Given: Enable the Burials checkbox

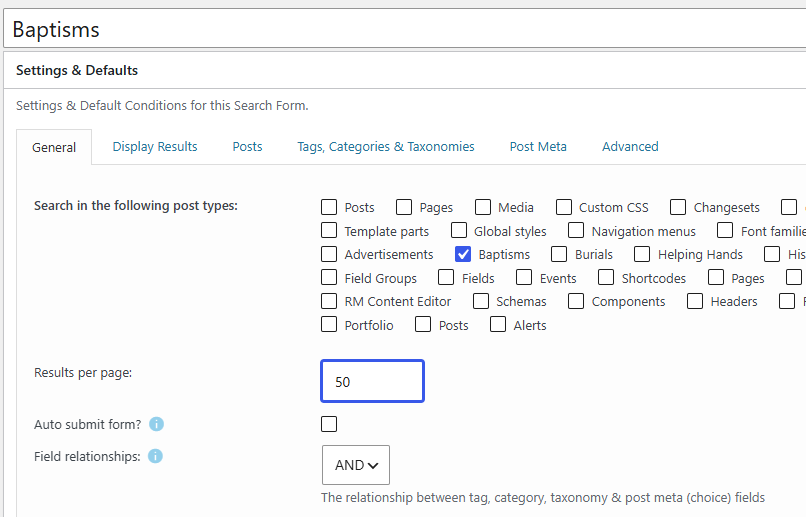Looking at the screenshot, I should pos(559,254).
